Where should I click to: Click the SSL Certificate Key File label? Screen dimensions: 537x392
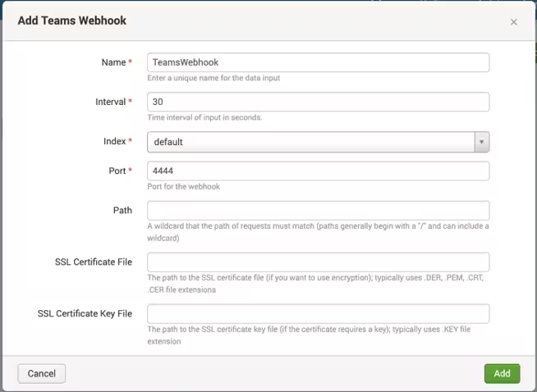click(x=85, y=313)
